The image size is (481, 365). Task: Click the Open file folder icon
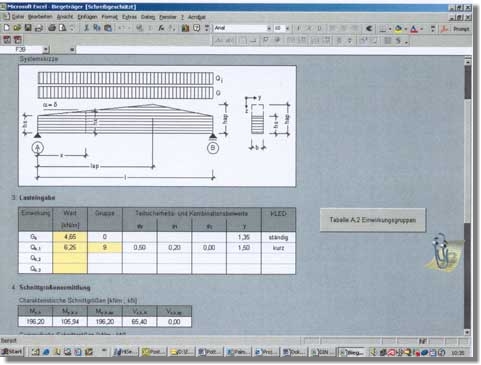[17, 28]
